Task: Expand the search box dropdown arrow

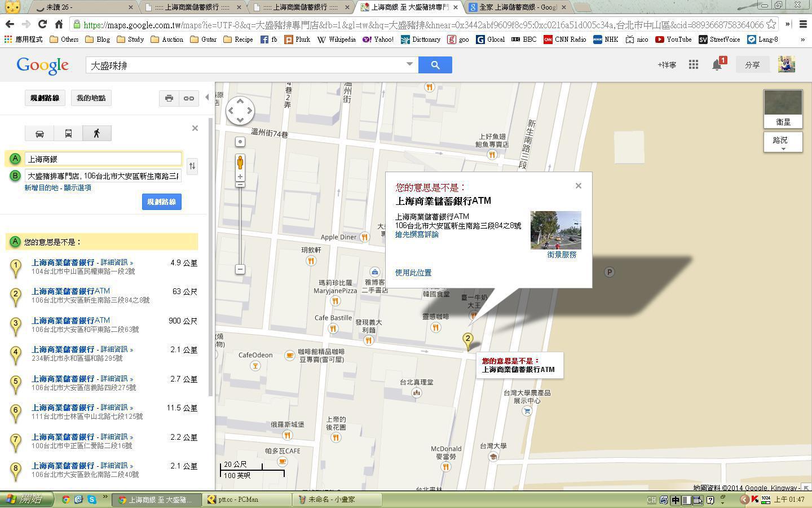Action: coord(410,64)
